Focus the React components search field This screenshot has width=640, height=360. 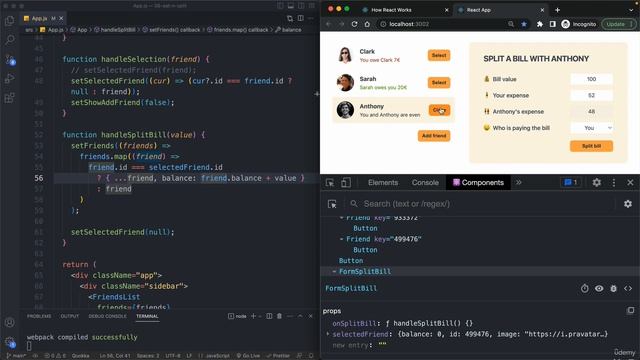tap(482, 204)
